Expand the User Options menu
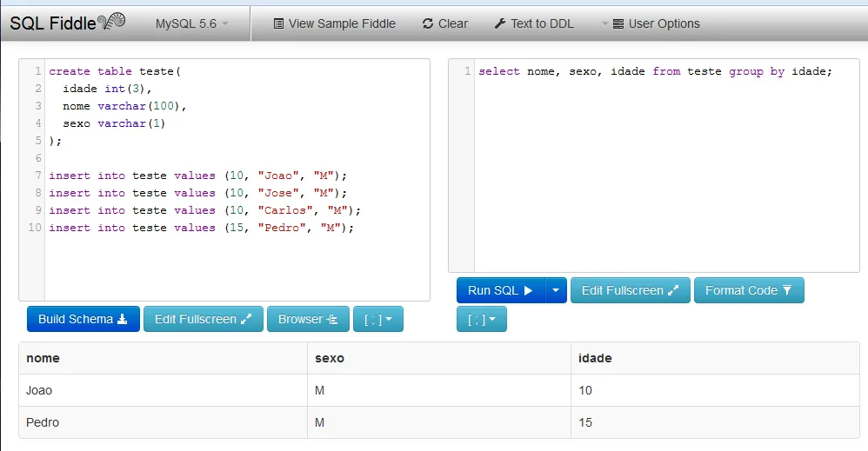Image resolution: width=868 pixels, height=451 pixels. point(655,23)
